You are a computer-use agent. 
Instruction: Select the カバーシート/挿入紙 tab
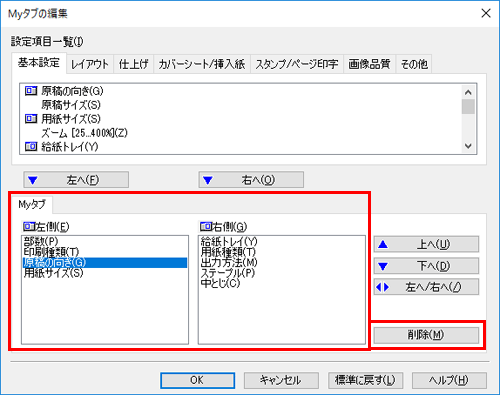(202, 64)
